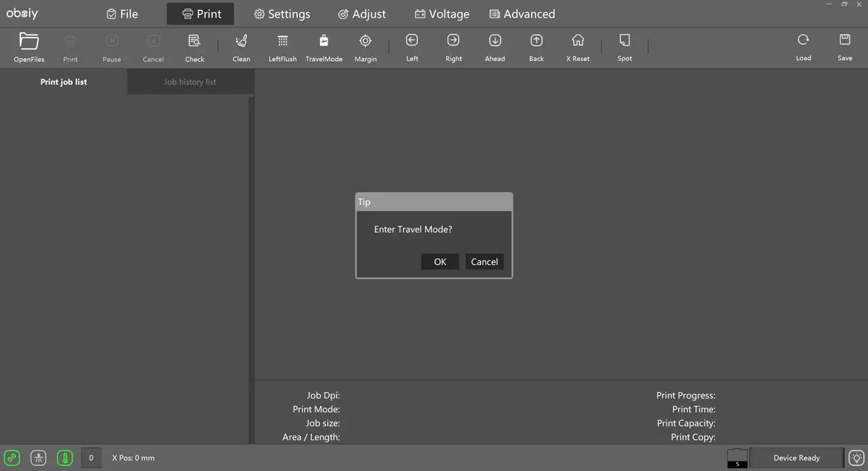Screen dimensions: 868x471
Task: Click the green link connection status icon
Action: [x=12, y=457]
